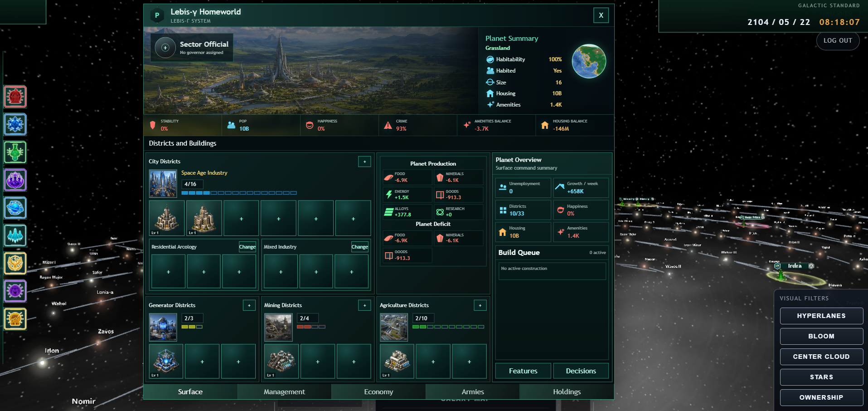Select the Lv 1 mining building icon
868x411 pixels.
coord(281,361)
